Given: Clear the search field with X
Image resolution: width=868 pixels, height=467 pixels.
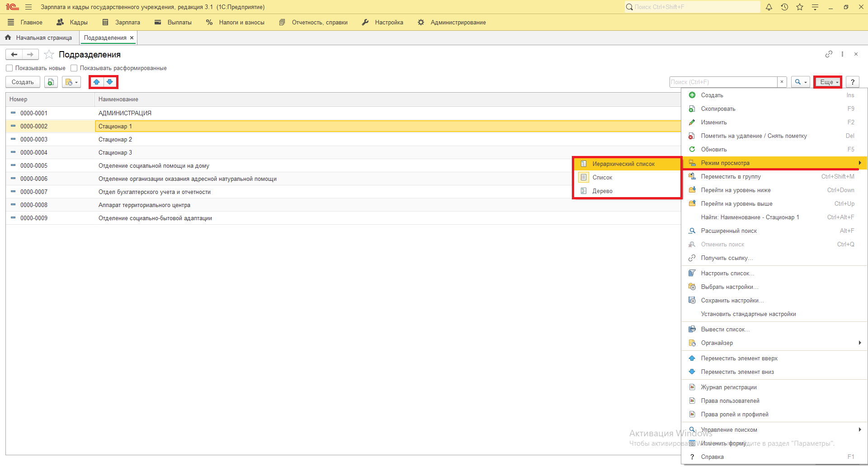Looking at the screenshot, I should (x=782, y=82).
